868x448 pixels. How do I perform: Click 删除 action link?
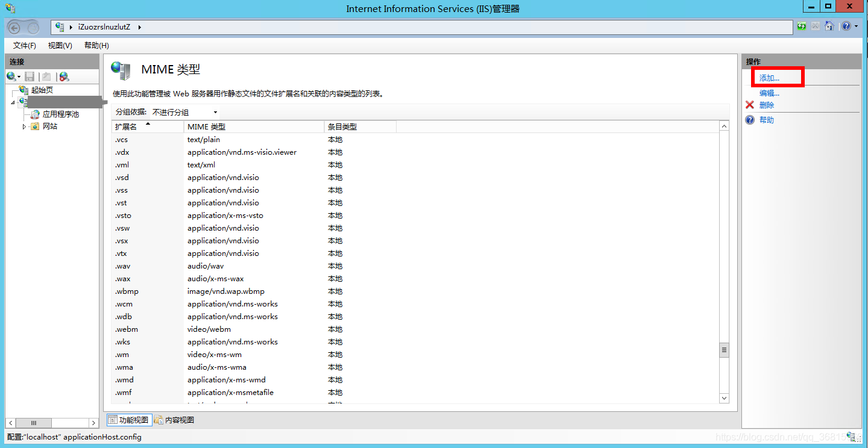(767, 105)
